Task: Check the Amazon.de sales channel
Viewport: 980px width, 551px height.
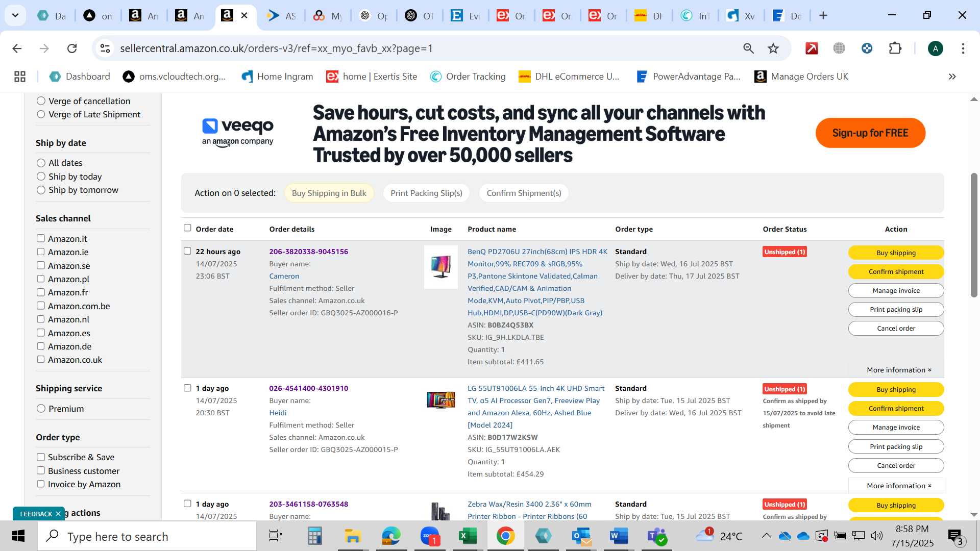Action: tap(41, 346)
